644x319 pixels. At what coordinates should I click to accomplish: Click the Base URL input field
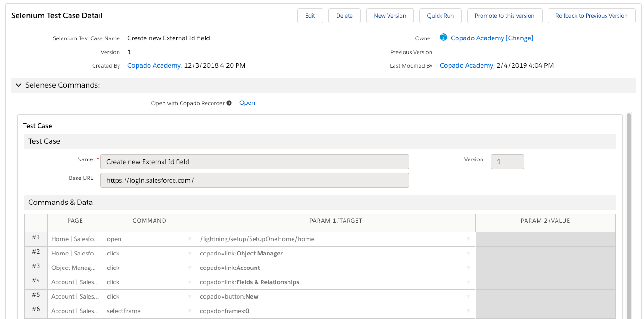255,180
